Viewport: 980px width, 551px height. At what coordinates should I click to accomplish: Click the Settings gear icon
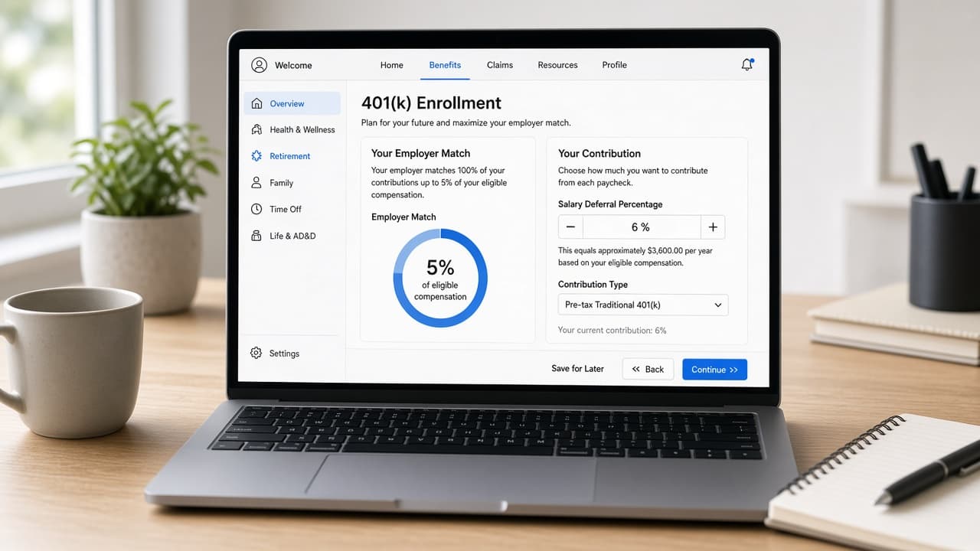coord(256,353)
